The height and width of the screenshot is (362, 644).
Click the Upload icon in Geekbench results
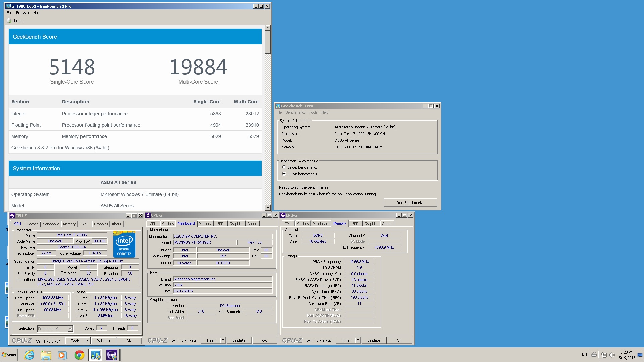[9, 21]
